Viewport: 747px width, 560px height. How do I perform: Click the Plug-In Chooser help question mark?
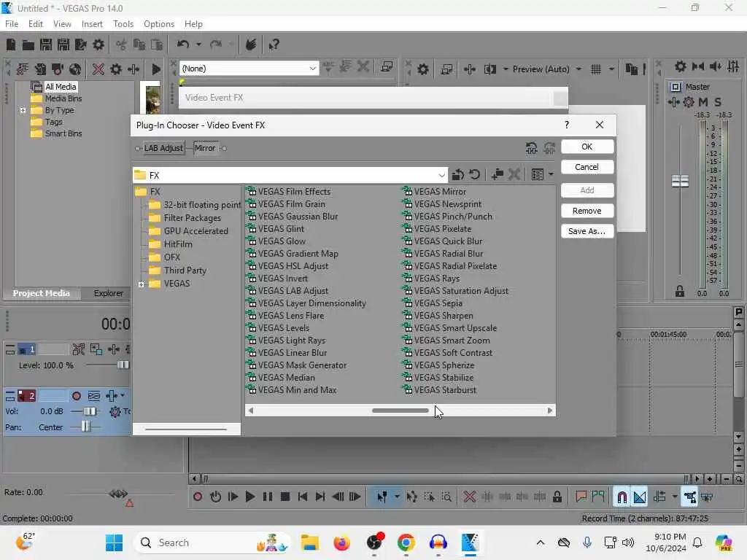click(x=566, y=125)
